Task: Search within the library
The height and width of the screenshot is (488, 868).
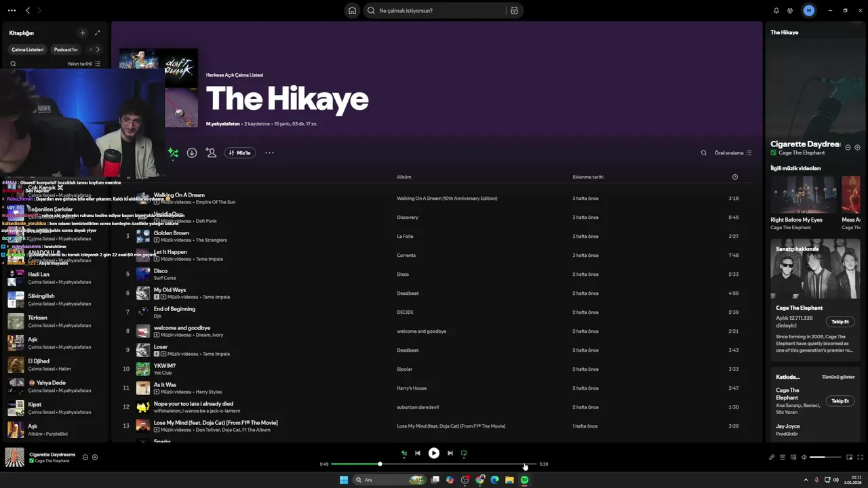Action: pyautogui.click(x=13, y=64)
